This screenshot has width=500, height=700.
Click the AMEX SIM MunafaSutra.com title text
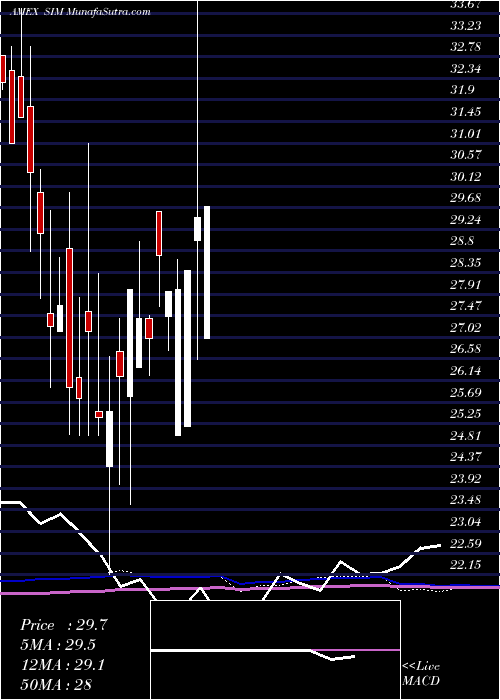[x=80, y=12]
